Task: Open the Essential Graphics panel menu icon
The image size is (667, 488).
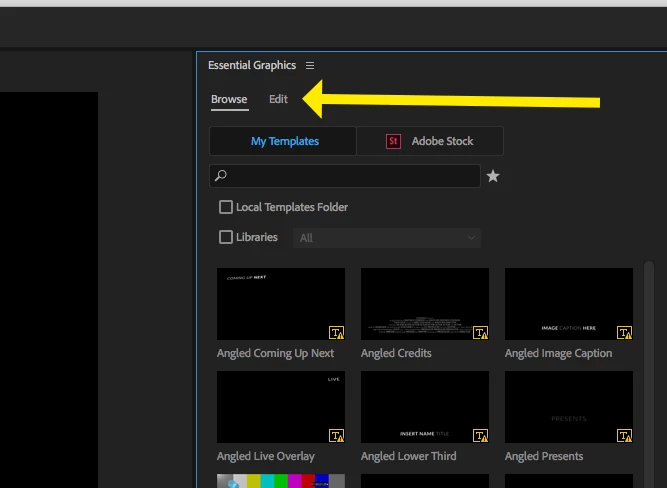Action: tap(310, 66)
